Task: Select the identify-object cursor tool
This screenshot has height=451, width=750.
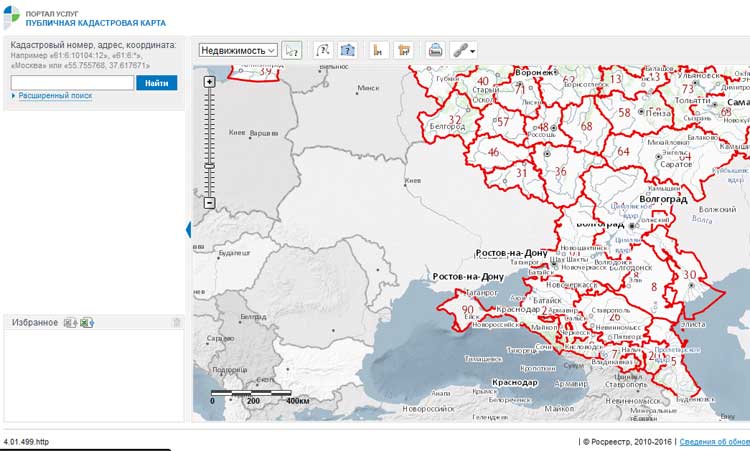Action: coord(291,50)
